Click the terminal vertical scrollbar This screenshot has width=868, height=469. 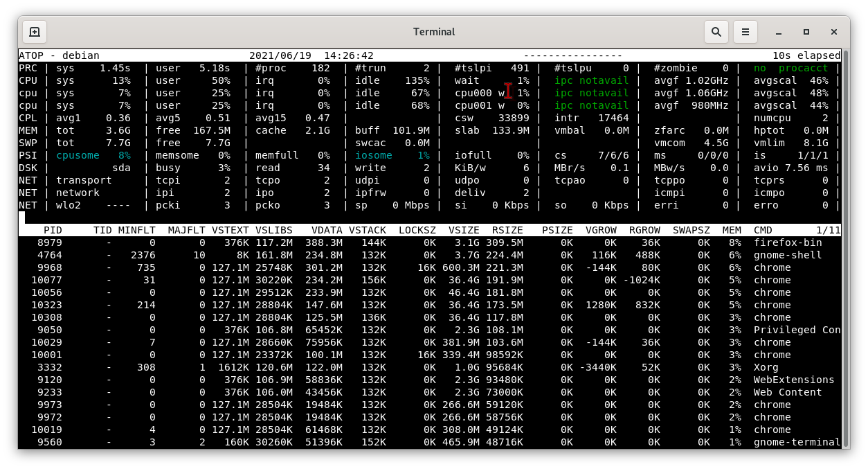click(845, 249)
